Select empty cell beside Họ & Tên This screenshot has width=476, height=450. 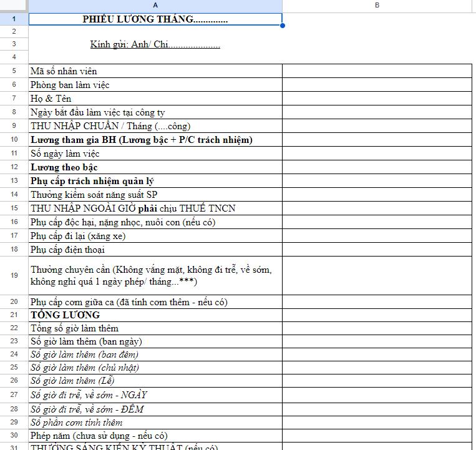377,99
